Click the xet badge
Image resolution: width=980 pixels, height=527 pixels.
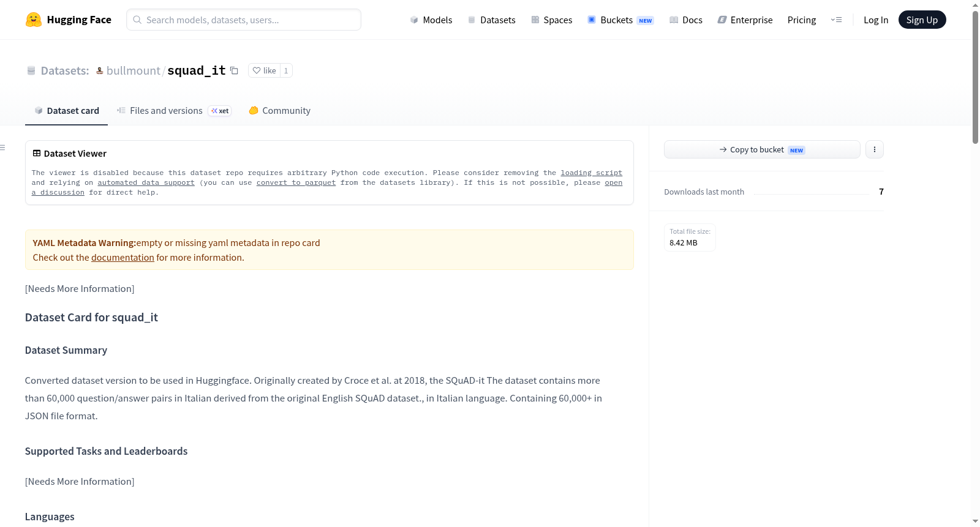pos(220,111)
